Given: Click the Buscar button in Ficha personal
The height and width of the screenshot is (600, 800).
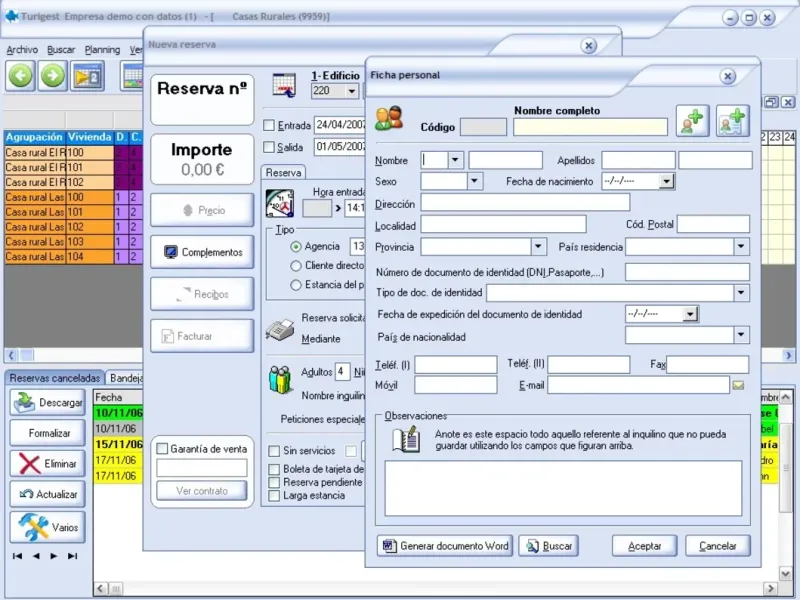Looking at the screenshot, I should [548, 546].
